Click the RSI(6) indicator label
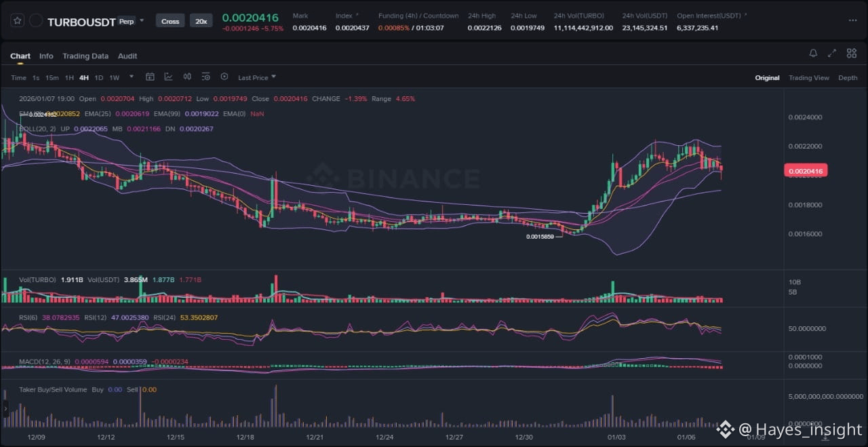The image size is (868, 447). [x=30, y=317]
